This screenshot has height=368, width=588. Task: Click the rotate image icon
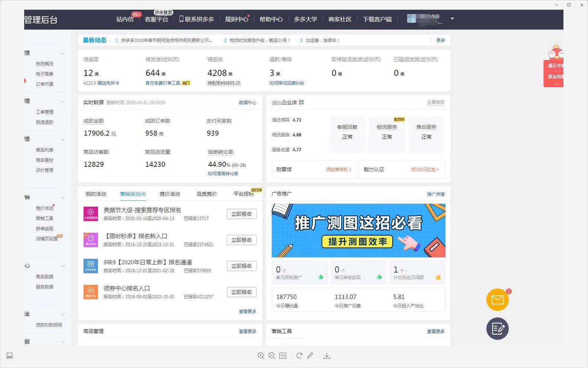click(x=299, y=356)
